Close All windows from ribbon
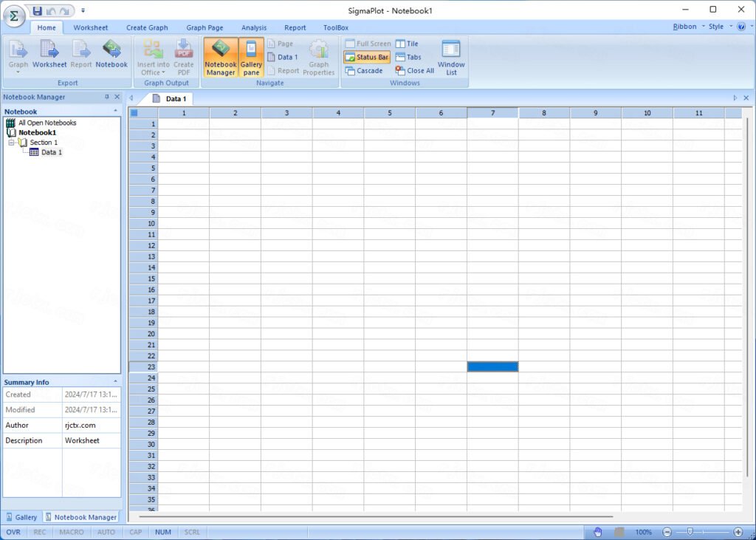 415,70
